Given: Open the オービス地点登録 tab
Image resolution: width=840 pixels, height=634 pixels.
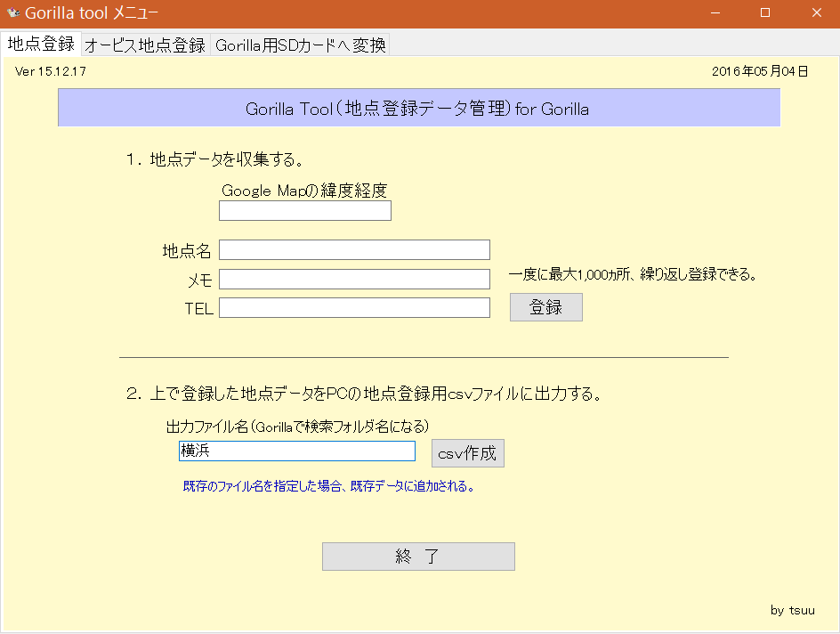Looking at the screenshot, I should tap(145, 45).
